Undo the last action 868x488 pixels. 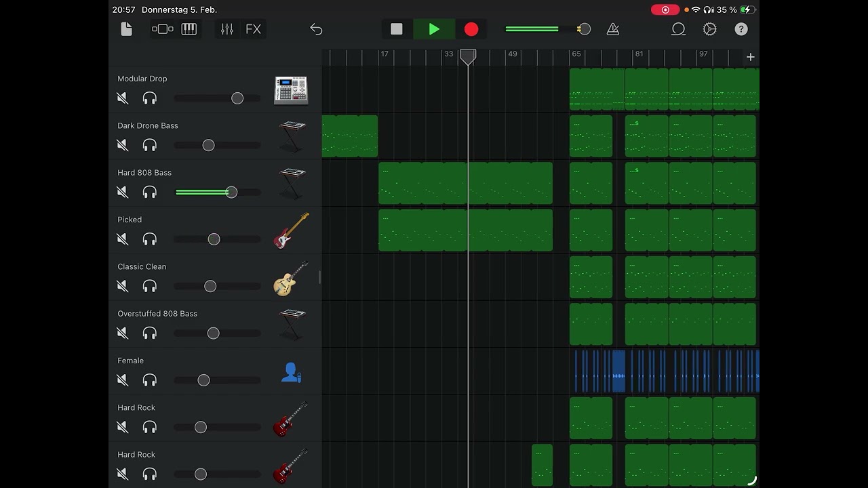(316, 29)
